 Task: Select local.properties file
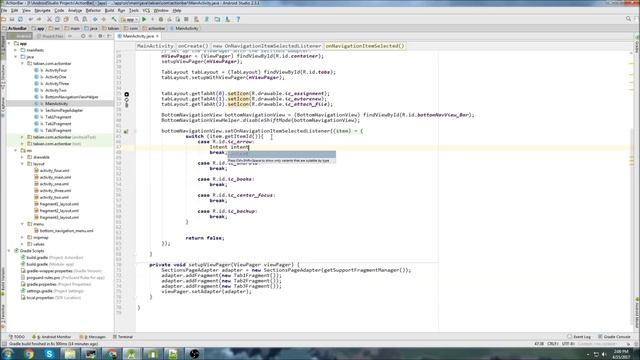coord(40,298)
